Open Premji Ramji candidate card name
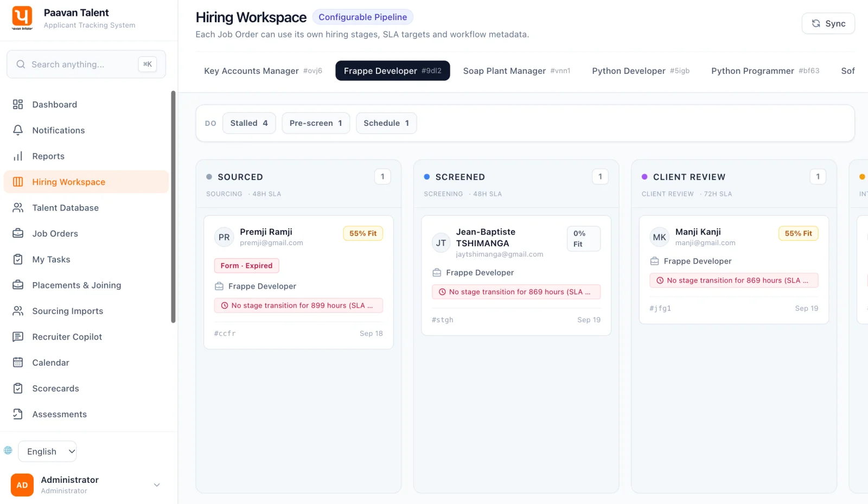868x504 pixels. (x=266, y=232)
